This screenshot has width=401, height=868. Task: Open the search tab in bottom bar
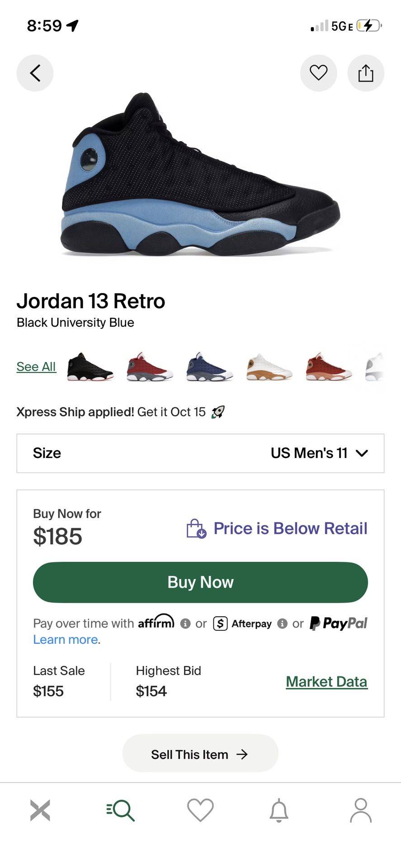[121, 810]
